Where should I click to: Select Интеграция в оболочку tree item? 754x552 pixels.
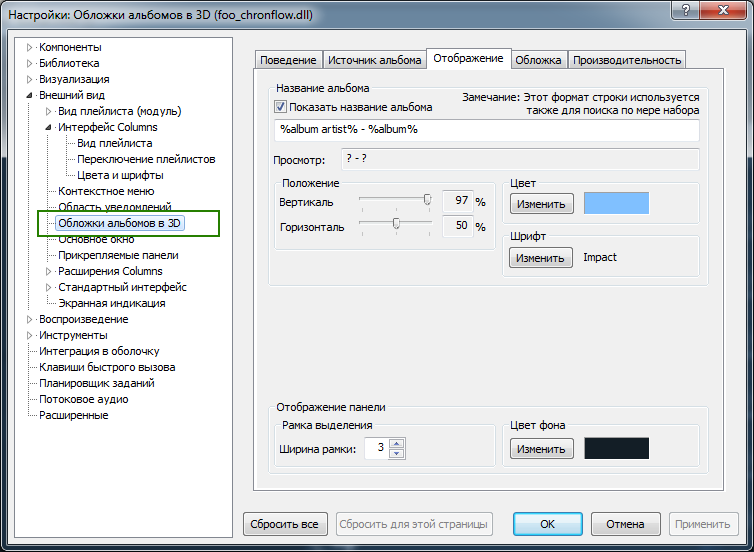(x=99, y=351)
